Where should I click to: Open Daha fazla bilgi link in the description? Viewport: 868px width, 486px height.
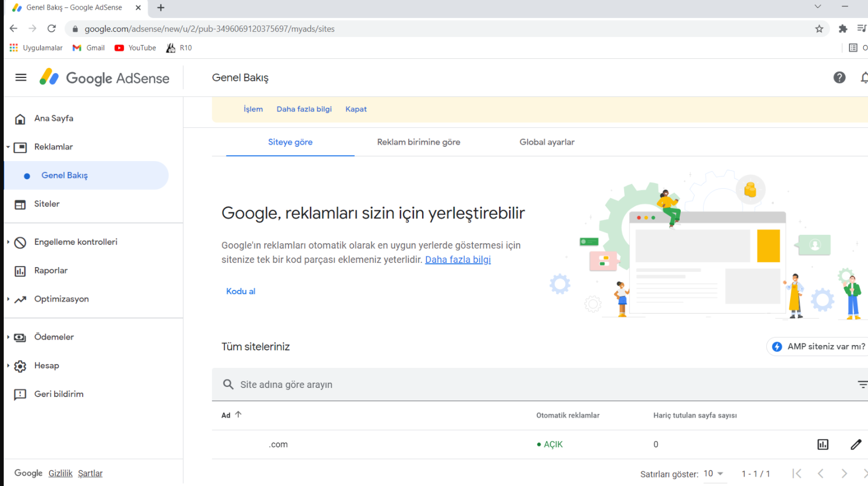tap(458, 260)
